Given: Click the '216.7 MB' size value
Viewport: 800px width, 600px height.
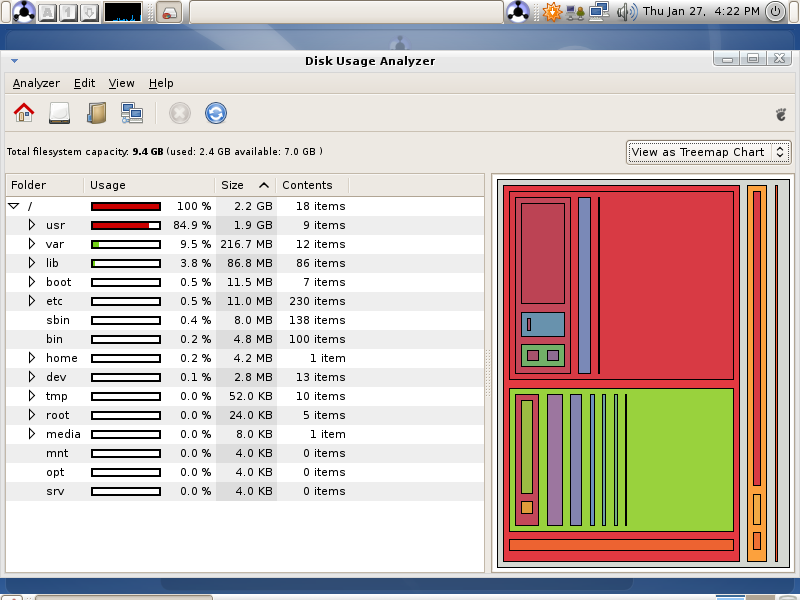Looking at the screenshot, I should (x=246, y=244).
